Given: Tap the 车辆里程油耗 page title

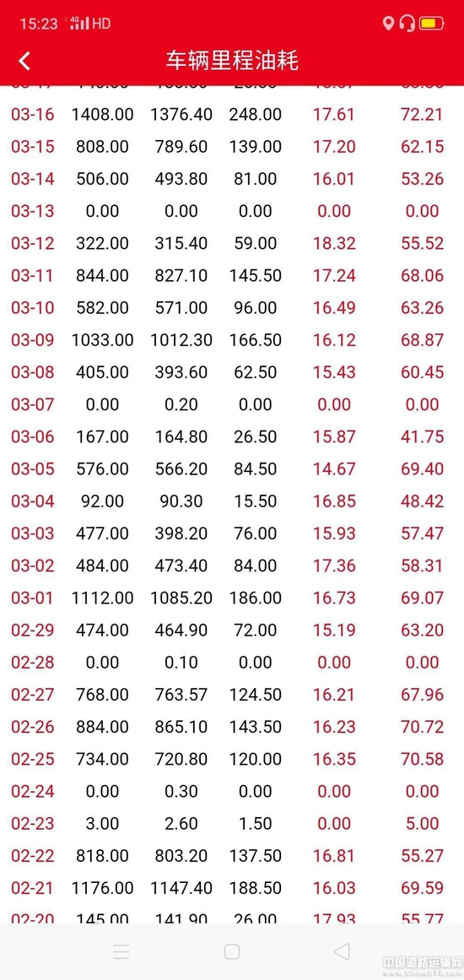Looking at the screenshot, I should point(232,62).
